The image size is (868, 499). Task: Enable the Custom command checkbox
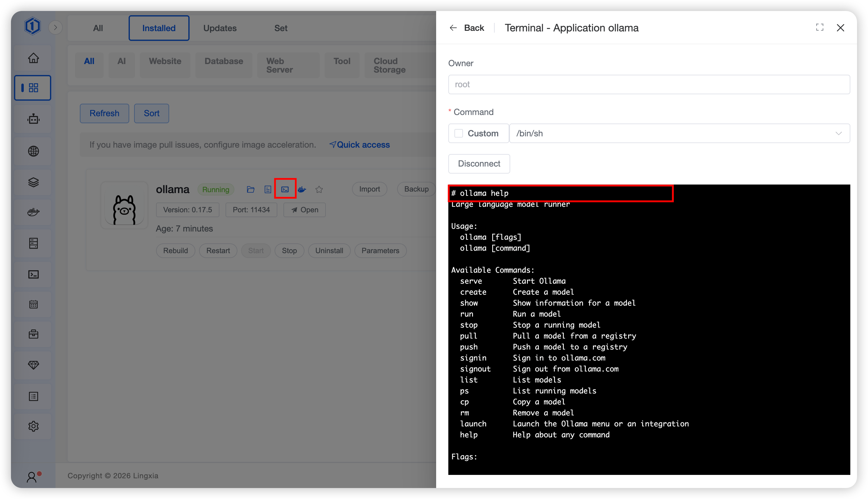pos(458,133)
